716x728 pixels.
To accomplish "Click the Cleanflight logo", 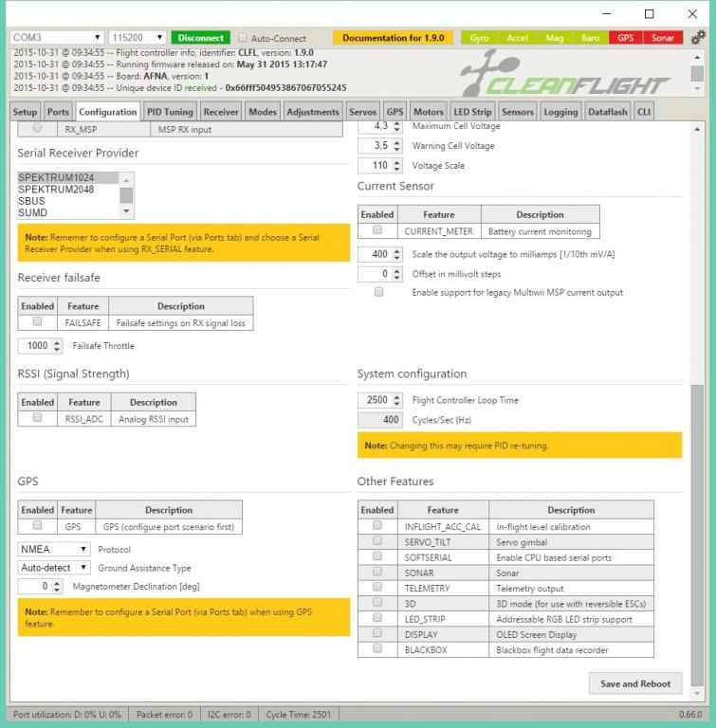I will click(566, 76).
